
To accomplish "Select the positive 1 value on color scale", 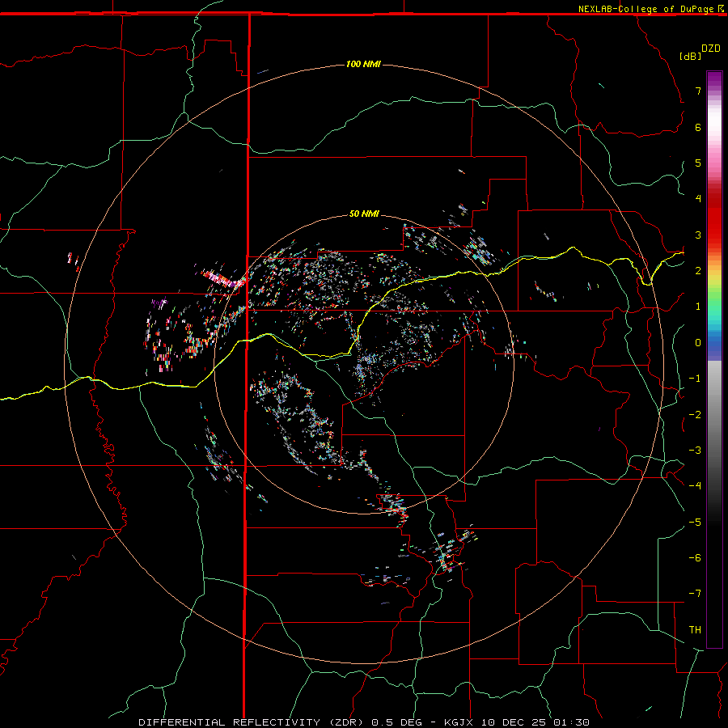I will click(x=698, y=307).
